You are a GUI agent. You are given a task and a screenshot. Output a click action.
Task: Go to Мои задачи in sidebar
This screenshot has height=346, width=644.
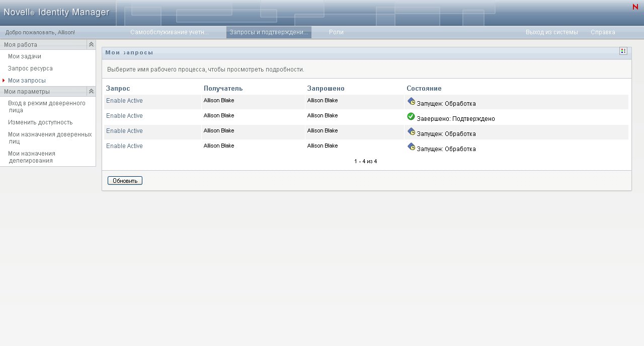(x=25, y=56)
